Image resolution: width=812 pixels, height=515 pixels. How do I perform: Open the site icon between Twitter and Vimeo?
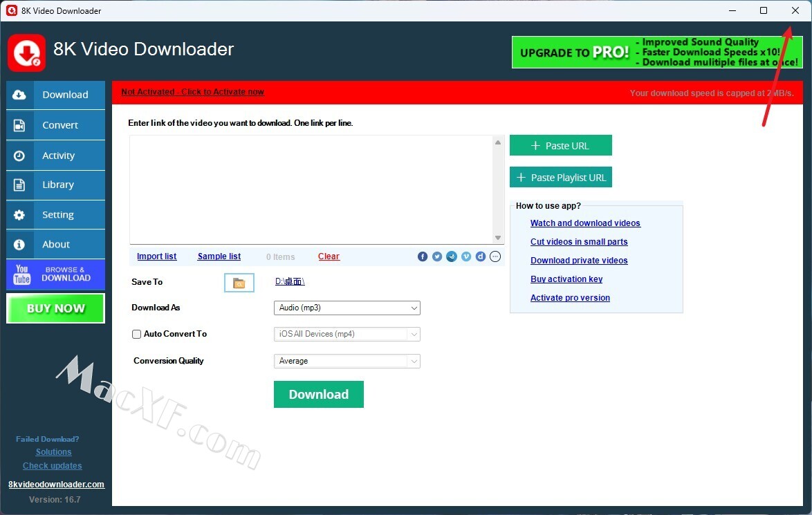point(452,256)
